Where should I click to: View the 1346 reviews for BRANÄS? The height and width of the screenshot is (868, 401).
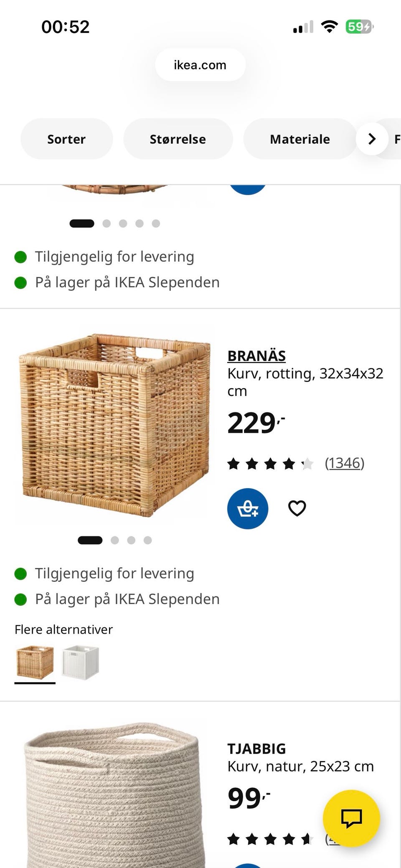pos(345,463)
